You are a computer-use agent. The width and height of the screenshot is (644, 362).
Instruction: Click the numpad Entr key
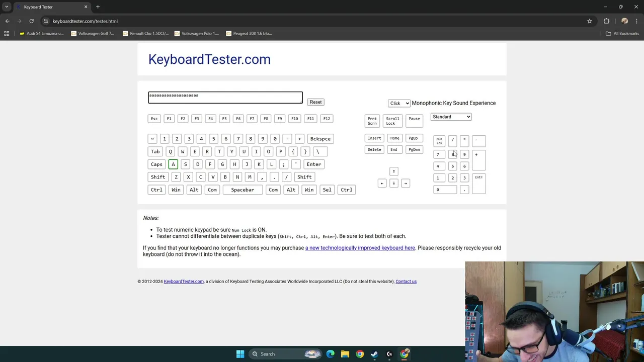(x=478, y=184)
